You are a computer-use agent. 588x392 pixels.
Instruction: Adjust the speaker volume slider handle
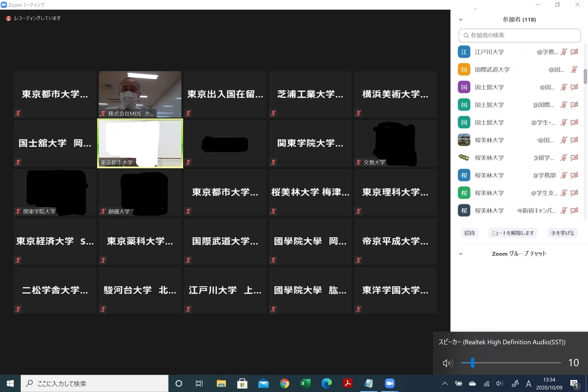[x=472, y=363]
